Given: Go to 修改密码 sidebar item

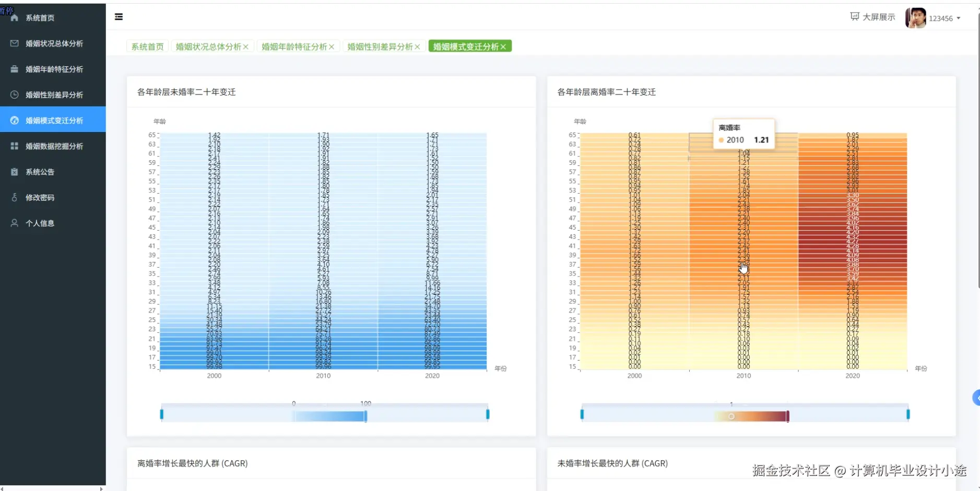Looking at the screenshot, I should (x=53, y=197).
